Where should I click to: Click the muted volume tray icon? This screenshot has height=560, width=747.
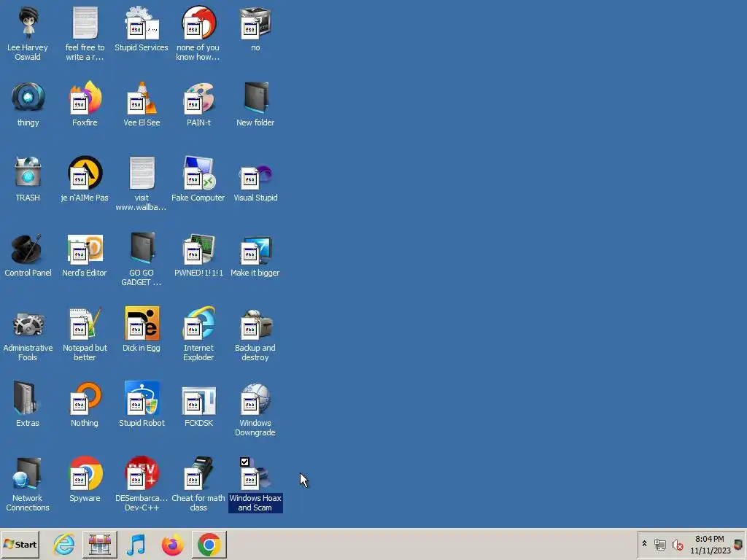[x=678, y=544]
